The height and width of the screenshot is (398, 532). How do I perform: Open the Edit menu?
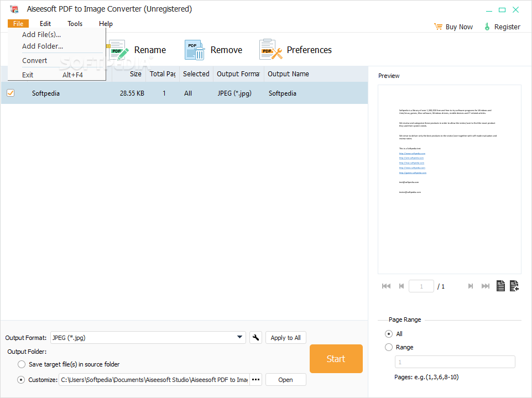click(45, 23)
